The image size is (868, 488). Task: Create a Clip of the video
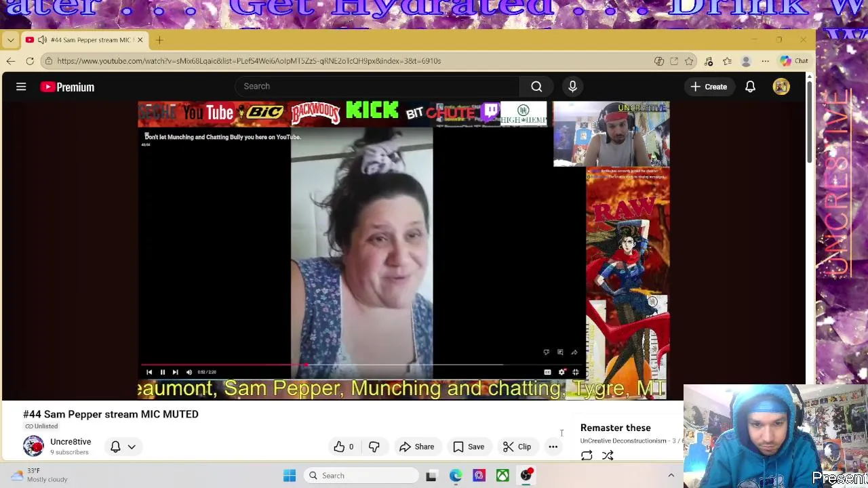pyautogui.click(x=517, y=447)
